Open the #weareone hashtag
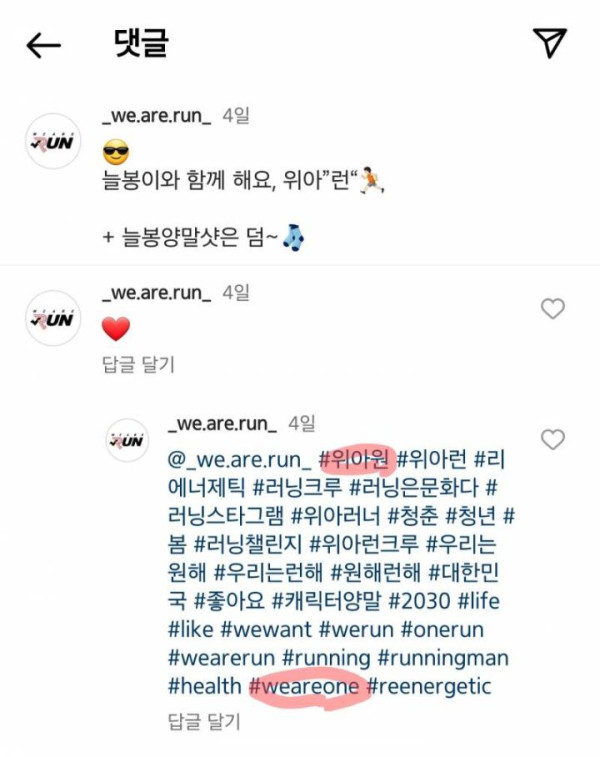600x757 pixels. point(304,686)
